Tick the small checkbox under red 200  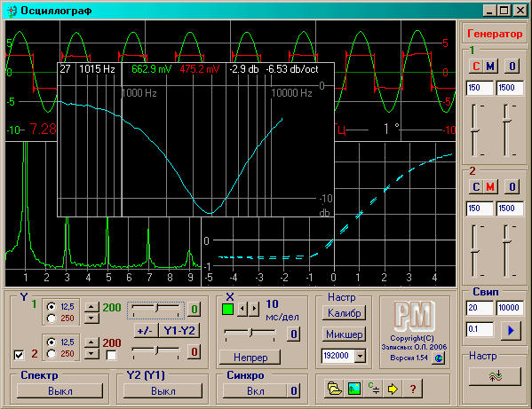tap(111, 355)
